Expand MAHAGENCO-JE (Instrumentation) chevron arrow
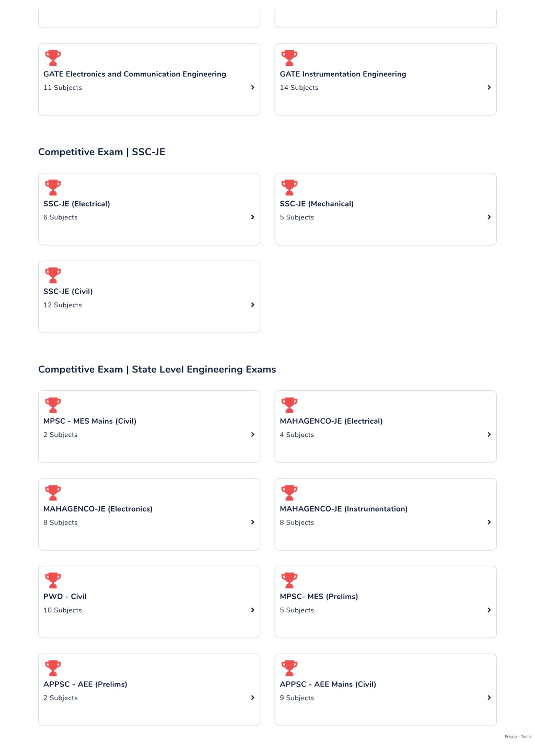535x756 pixels. click(489, 522)
